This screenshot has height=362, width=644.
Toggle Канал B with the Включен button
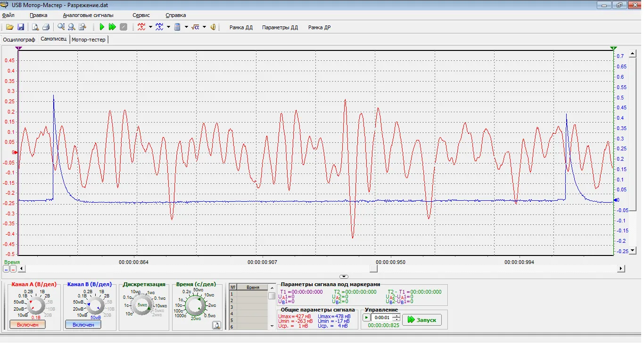tap(83, 325)
